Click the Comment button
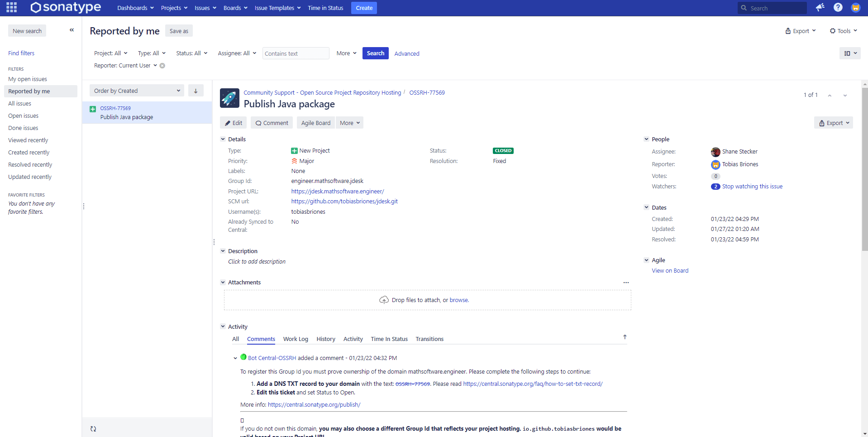The height and width of the screenshot is (437, 868). 272,123
